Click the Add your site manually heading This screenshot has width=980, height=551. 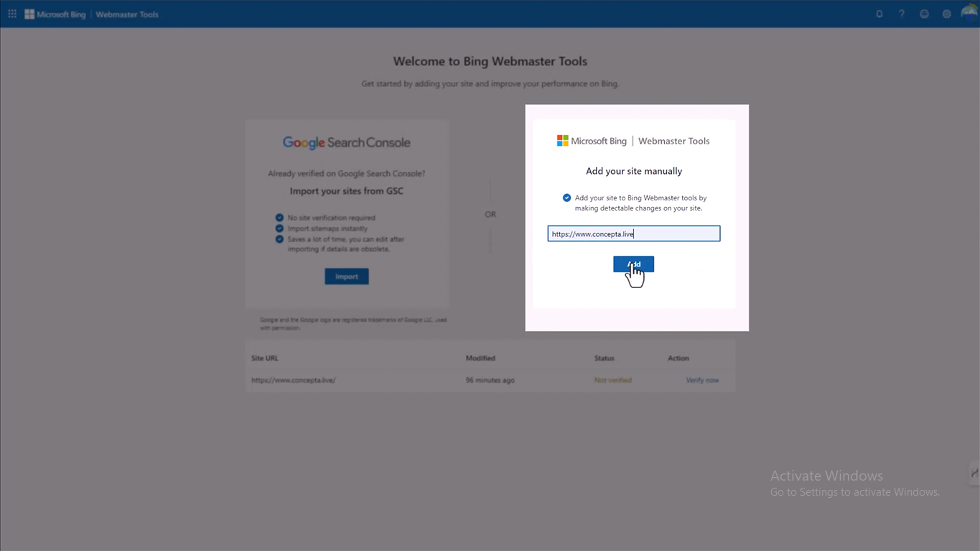634,171
